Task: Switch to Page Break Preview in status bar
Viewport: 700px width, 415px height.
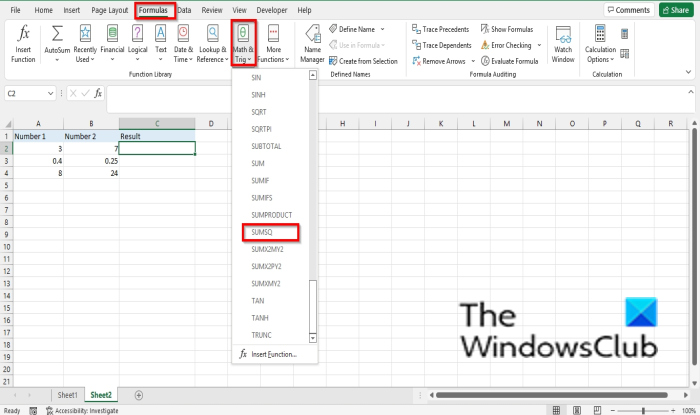Action: pyautogui.click(x=597, y=410)
